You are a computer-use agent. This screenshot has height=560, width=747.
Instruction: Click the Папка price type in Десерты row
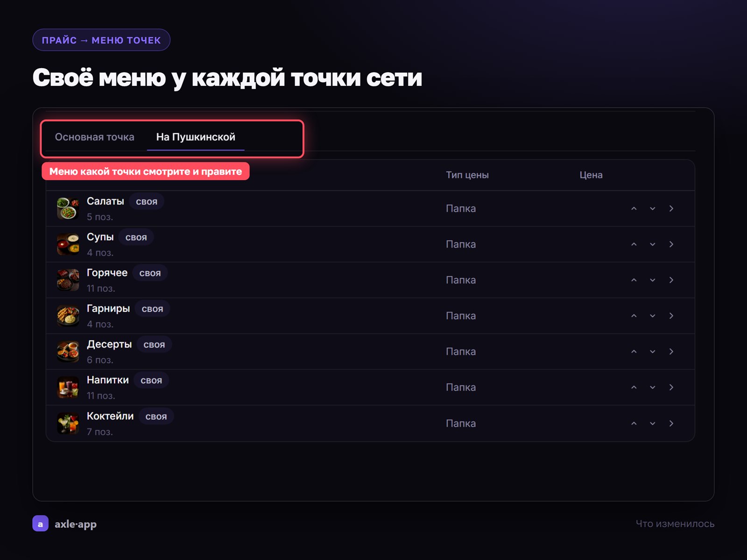coord(461,351)
